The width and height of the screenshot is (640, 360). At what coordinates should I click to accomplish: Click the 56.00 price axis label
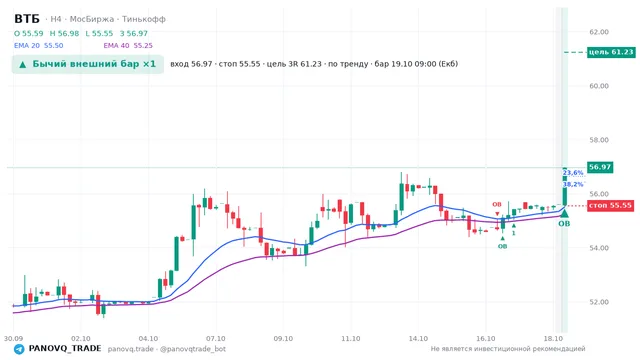click(599, 194)
